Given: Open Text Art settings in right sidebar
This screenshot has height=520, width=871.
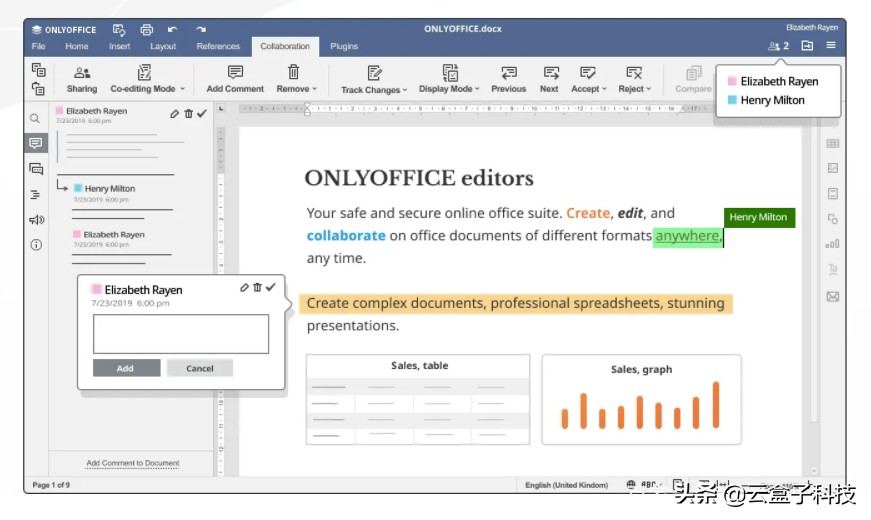Looking at the screenshot, I should pos(833,270).
